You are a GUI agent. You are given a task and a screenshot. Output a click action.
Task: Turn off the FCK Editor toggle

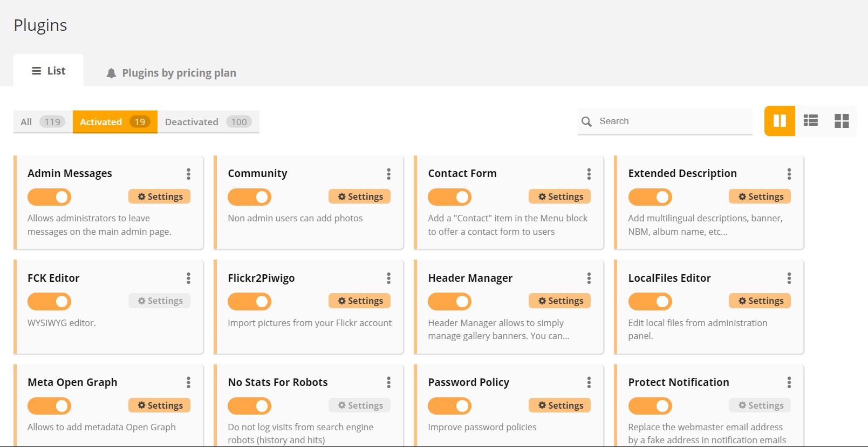pyautogui.click(x=49, y=301)
